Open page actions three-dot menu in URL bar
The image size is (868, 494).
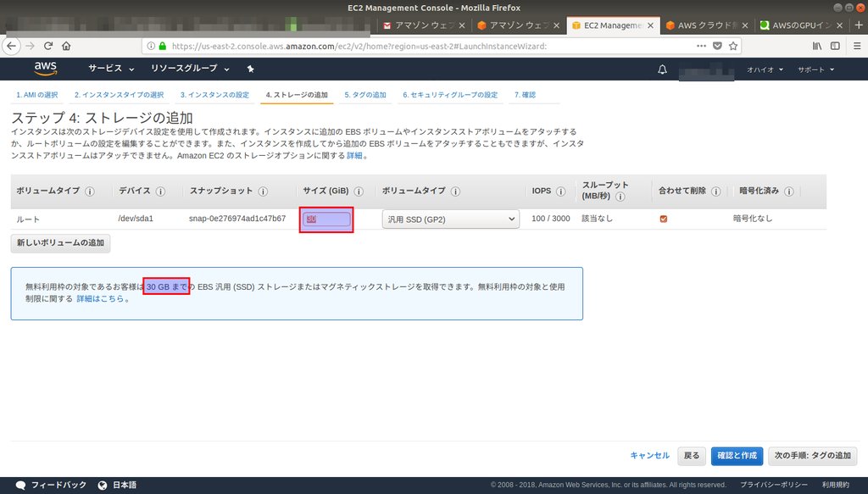pos(701,46)
